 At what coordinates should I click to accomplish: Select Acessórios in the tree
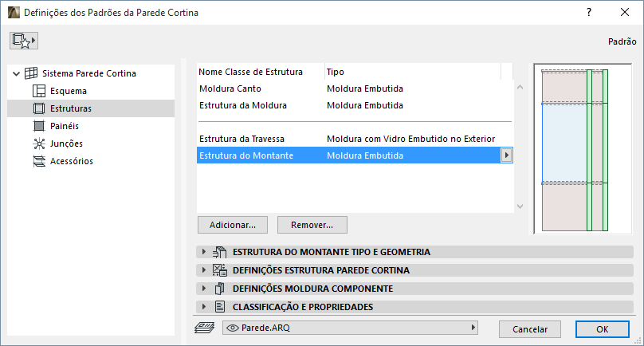coord(72,161)
